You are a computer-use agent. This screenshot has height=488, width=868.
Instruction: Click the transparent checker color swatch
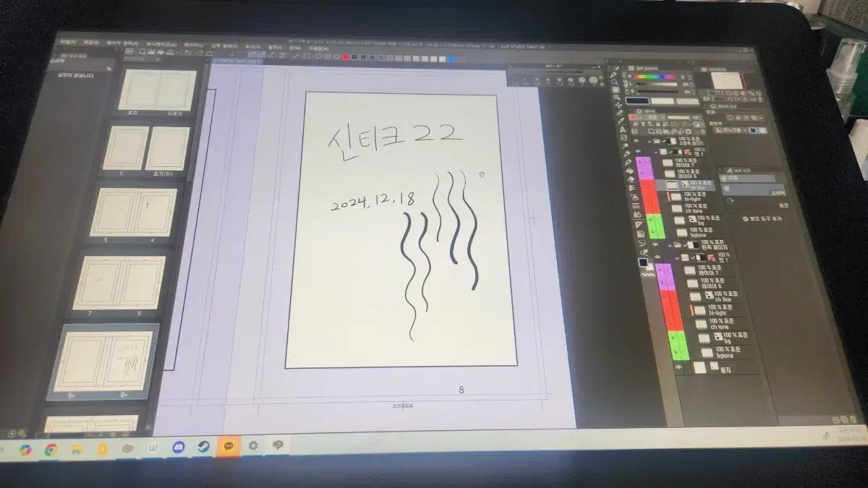(x=688, y=101)
